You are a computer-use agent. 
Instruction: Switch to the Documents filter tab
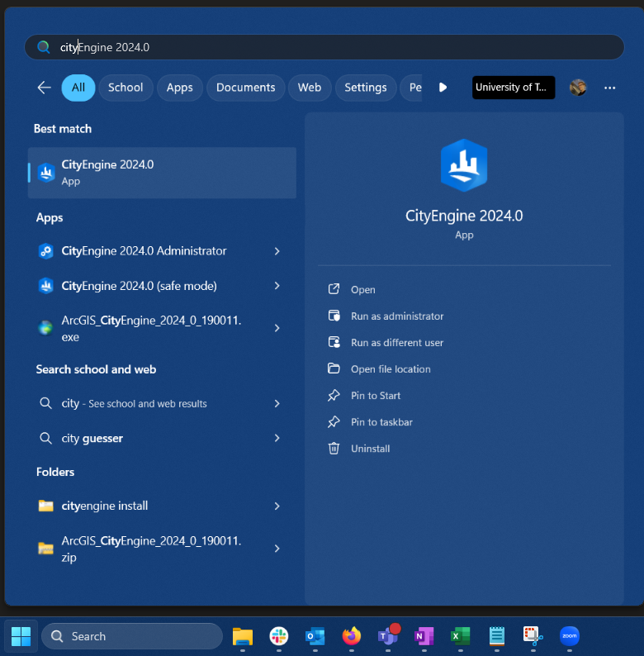[245, 88]
